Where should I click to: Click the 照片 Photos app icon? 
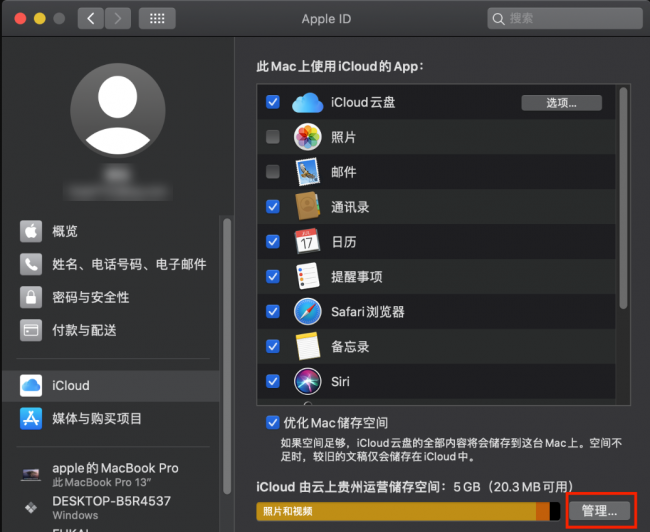pyautogui.click(x=308, y=137)
